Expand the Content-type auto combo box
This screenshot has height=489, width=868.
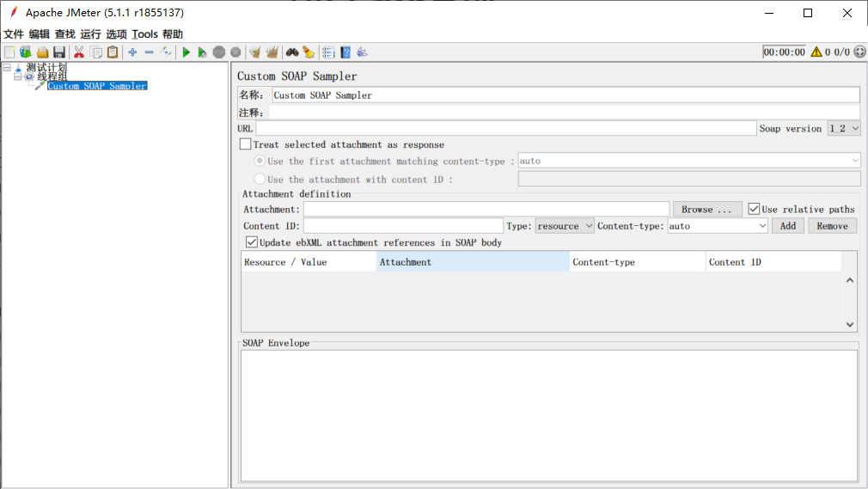click(x=761, y=226)
